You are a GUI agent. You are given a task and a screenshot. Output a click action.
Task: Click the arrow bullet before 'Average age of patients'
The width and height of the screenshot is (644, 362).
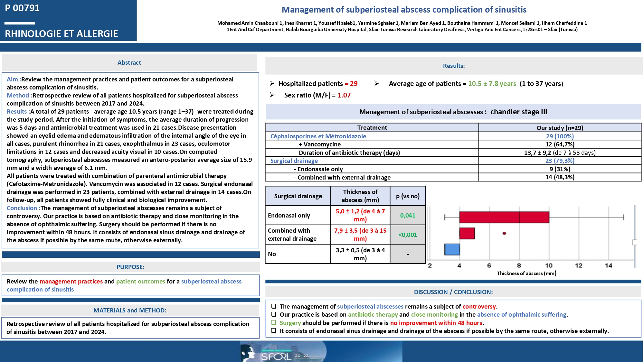click(376, 84)
